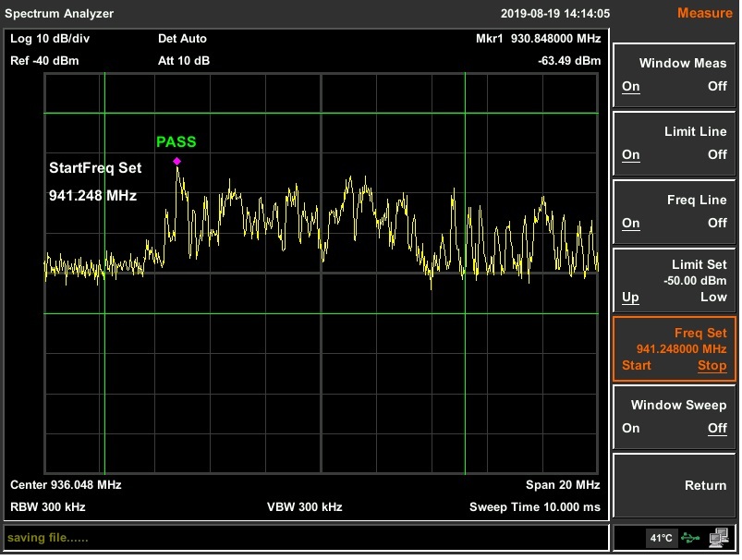Click the network computers icon

(x=719, y=538)
